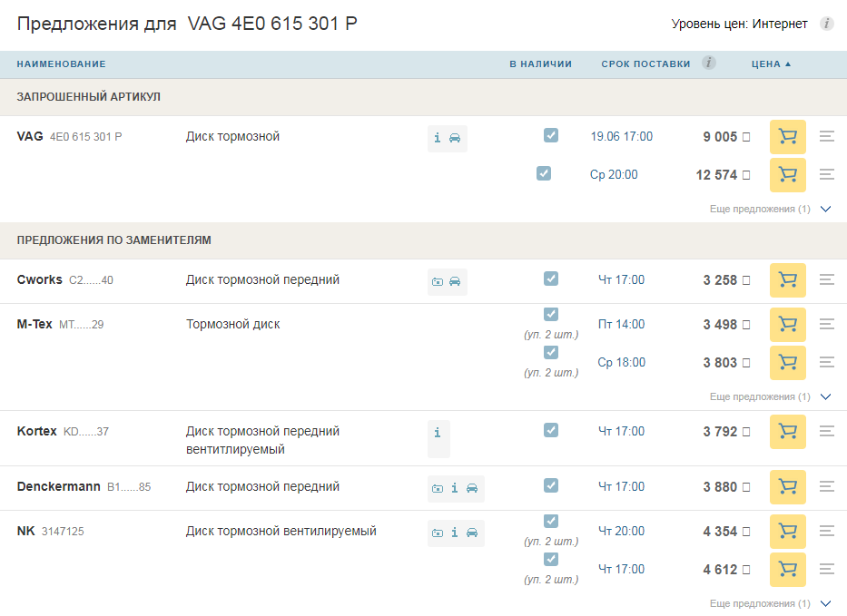Open the lines menu for VAG 12 574 offer
The image size is (847, 616).
tap(827, 174)
